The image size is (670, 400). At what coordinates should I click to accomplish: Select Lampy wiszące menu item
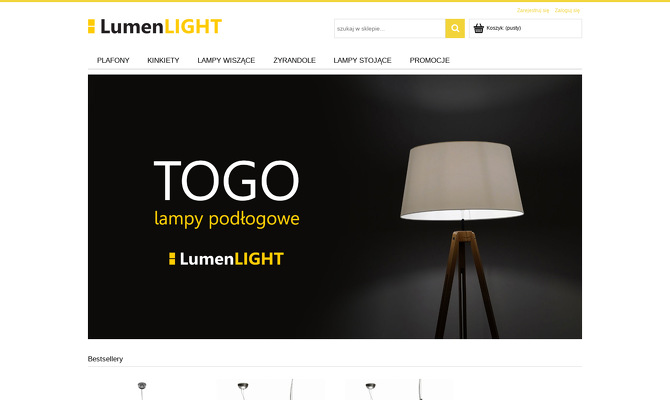226,60
